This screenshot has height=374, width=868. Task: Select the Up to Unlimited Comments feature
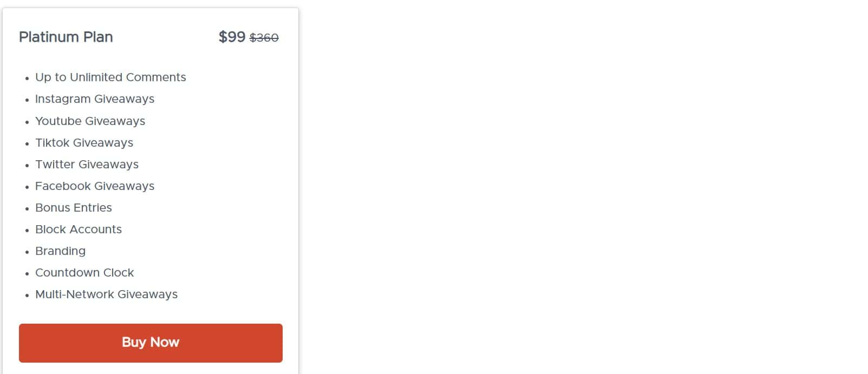click(110, 77)
